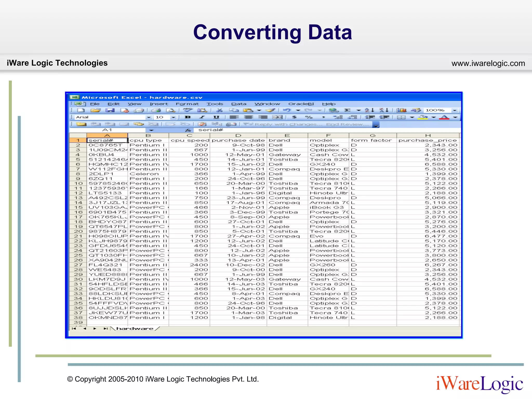Viewport: 532px width, 399px height.
Task: Open the Arial font name dropdown
Action: (149, 117)
